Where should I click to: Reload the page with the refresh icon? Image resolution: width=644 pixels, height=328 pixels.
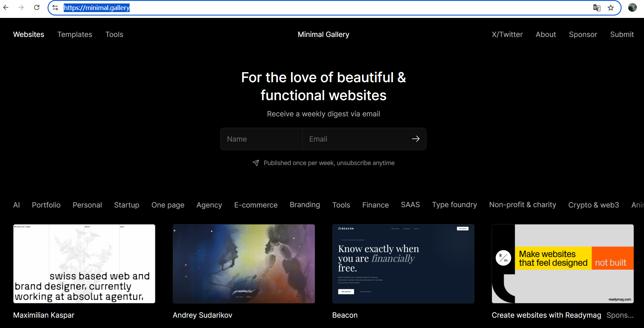click(x=37, y=8)
